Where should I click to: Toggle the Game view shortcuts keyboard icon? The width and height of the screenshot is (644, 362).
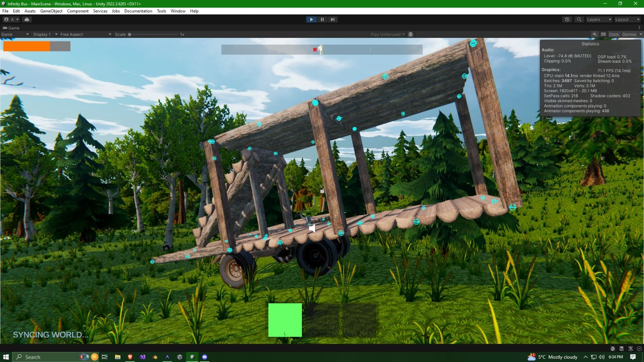(603, 34)
